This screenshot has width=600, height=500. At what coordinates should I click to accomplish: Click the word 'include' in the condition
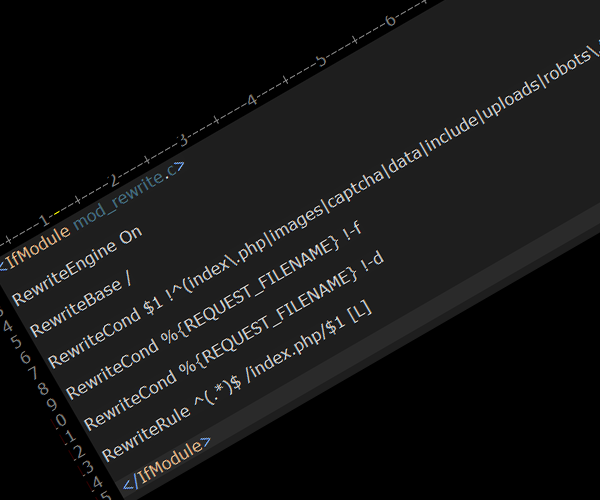(x=453, y=129)
